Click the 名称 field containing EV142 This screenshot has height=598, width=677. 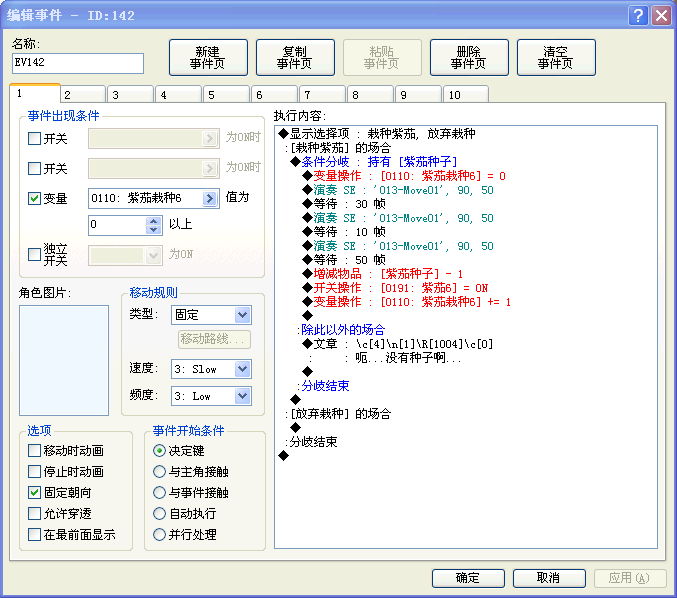click(x=78, y=63)
